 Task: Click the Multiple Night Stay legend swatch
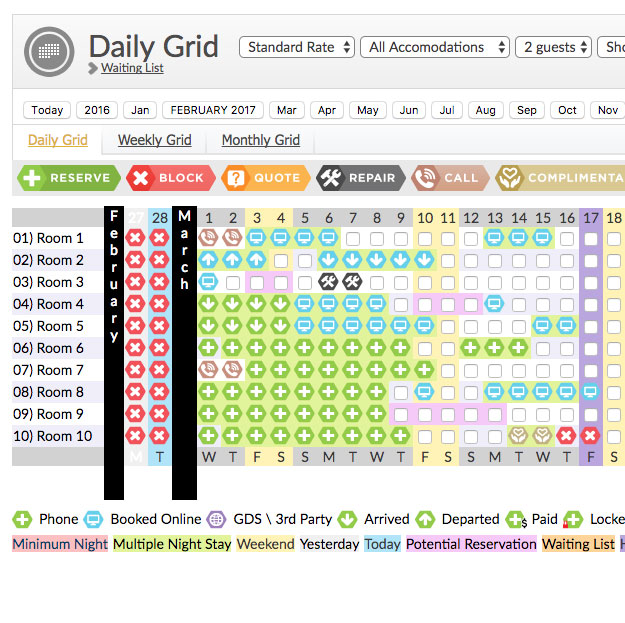(x=172, y=544)
